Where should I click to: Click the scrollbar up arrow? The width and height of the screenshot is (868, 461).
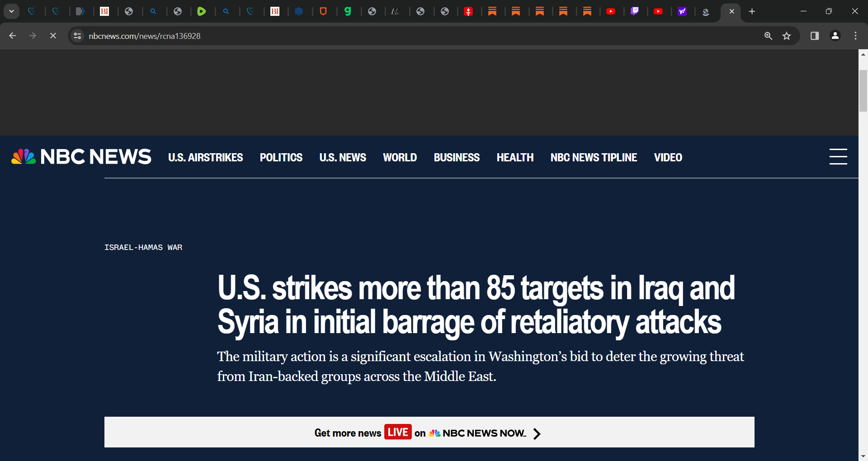tap(863, 54)
